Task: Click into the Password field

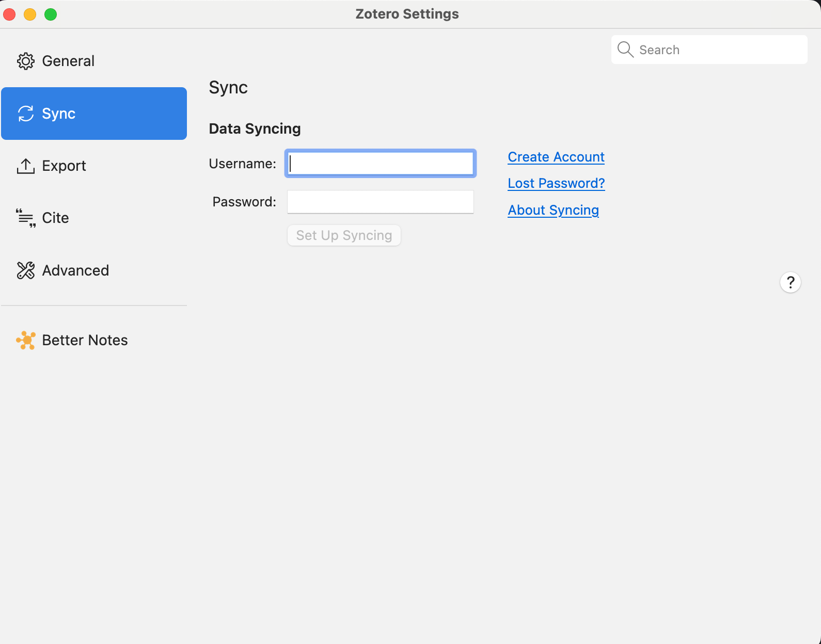Action: pyautogui.click(x=381, y=202)
